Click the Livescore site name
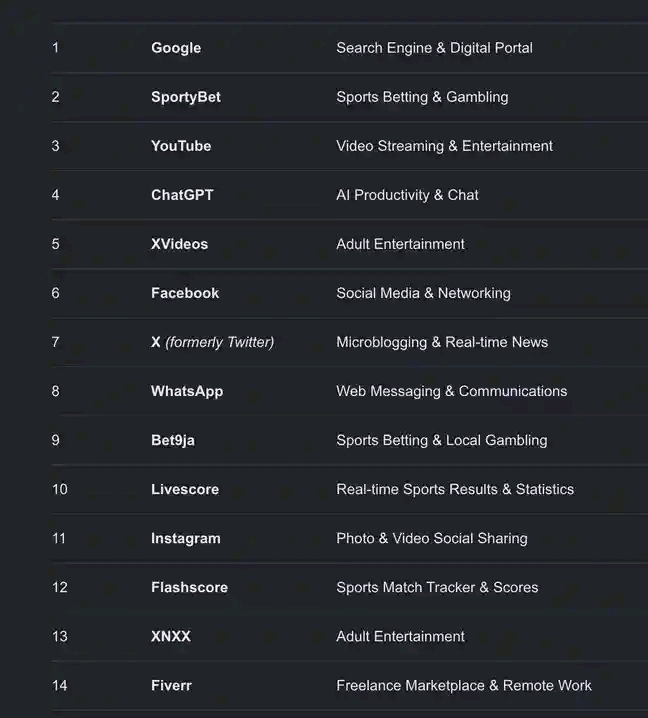 pos(185,490)
